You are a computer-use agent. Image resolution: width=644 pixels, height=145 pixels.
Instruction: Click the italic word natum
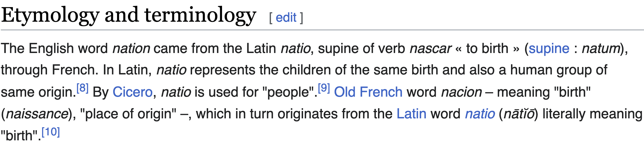point(601,49)
